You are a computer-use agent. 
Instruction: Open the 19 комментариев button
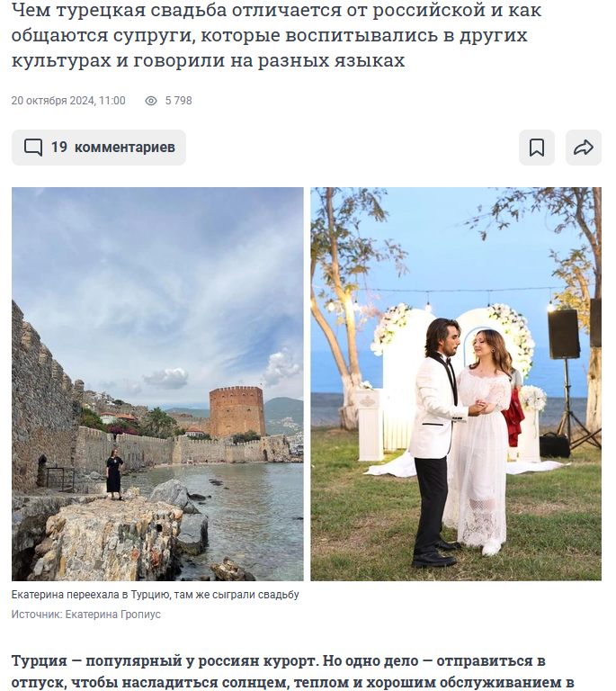(99, 148)
